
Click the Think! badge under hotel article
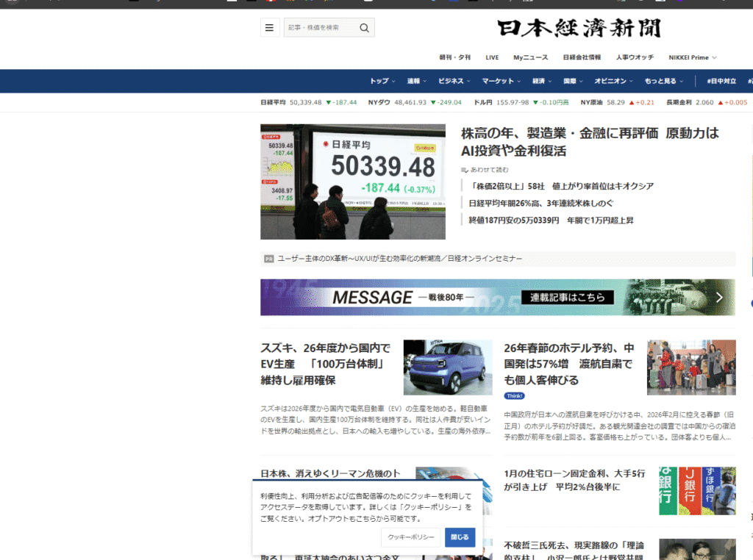point(514,395)
